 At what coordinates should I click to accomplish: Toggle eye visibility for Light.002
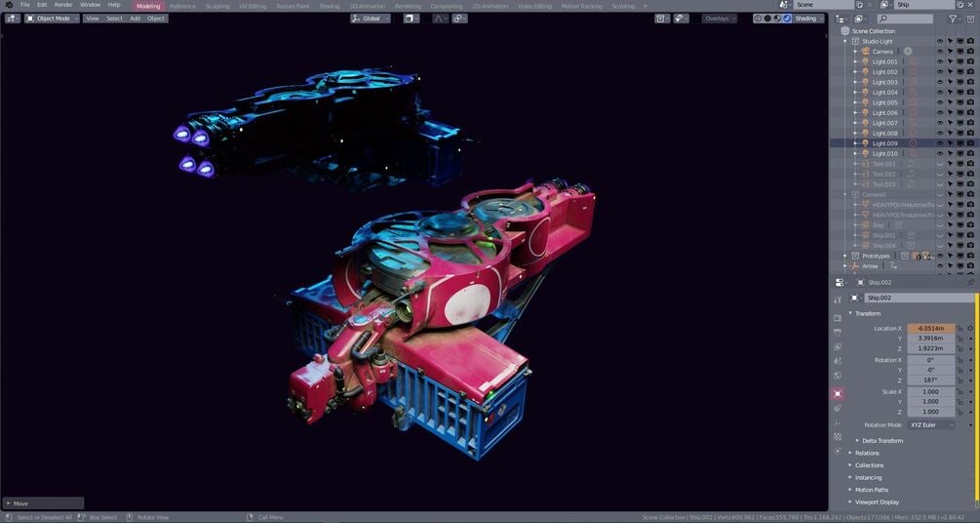pyautogui.click(x=939, y=72)
